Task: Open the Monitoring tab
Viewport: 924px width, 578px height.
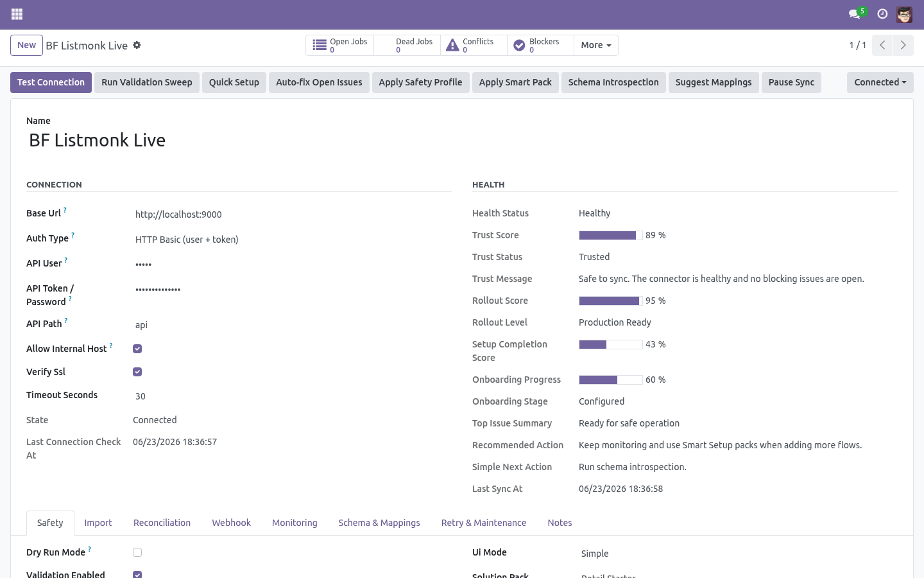Action: 295,523
